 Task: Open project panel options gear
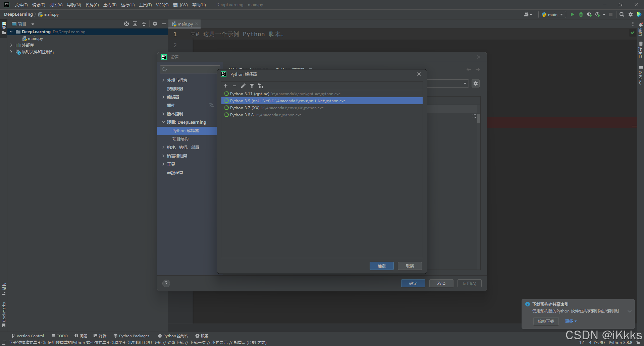155,24
